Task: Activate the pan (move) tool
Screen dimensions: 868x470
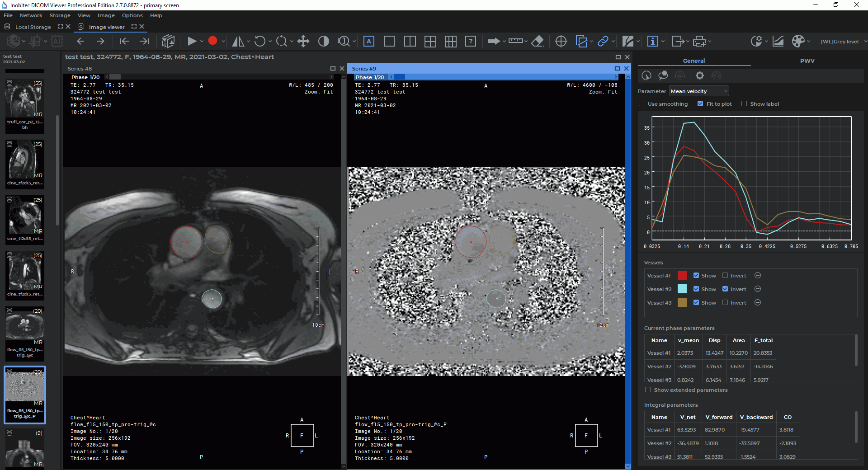Action: click(303, 41)
